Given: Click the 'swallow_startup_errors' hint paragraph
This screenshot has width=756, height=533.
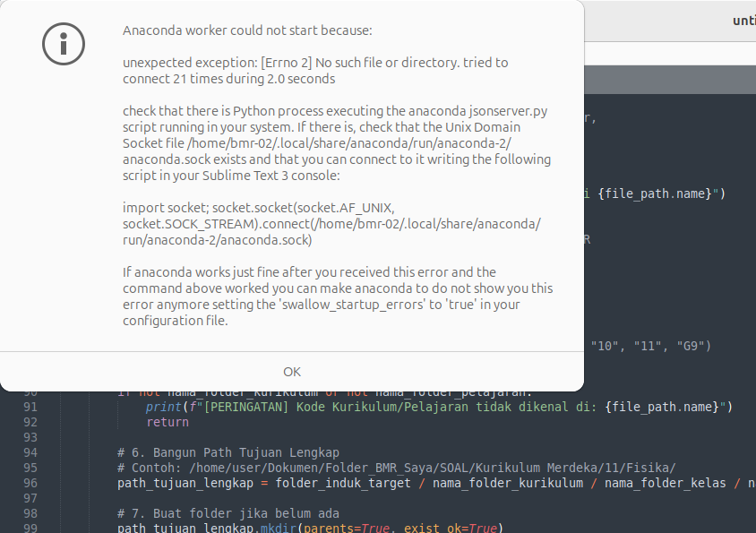Looking at the screenshot, I should click(337, 297).
